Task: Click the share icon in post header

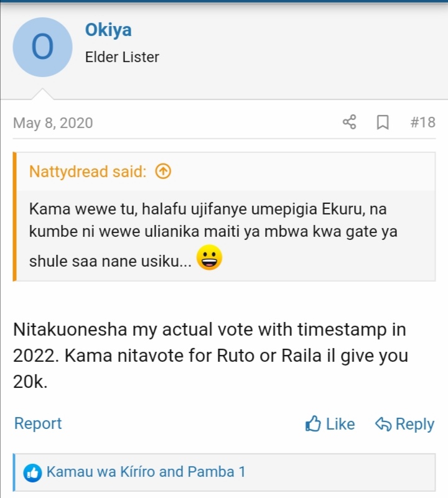Action: coord(350,122)
